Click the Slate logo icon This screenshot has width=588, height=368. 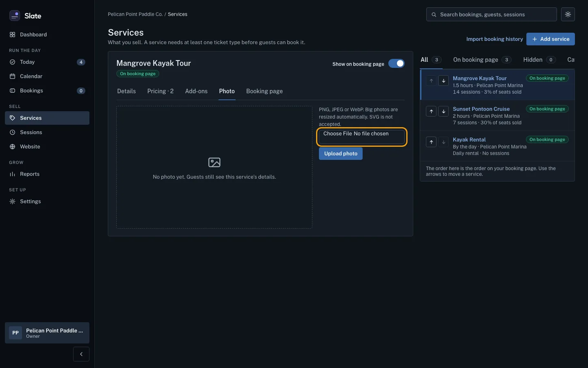15,16
